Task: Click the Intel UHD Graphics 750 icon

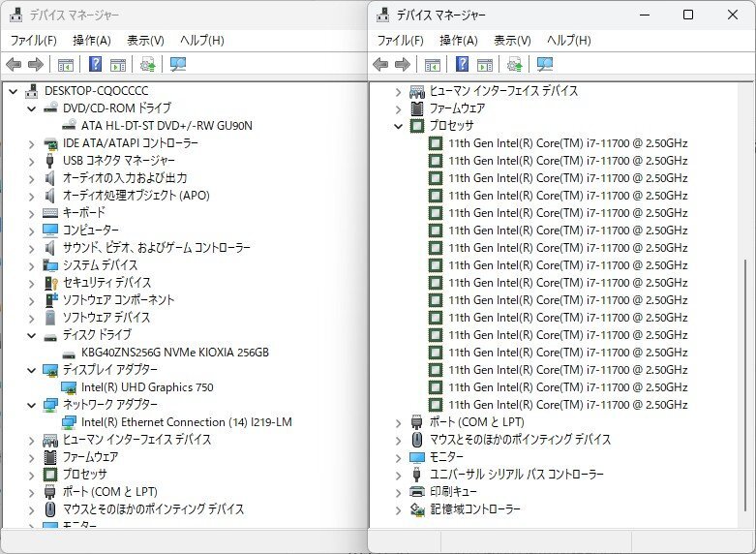Action: pyautogui.click(x=69, y=387)
